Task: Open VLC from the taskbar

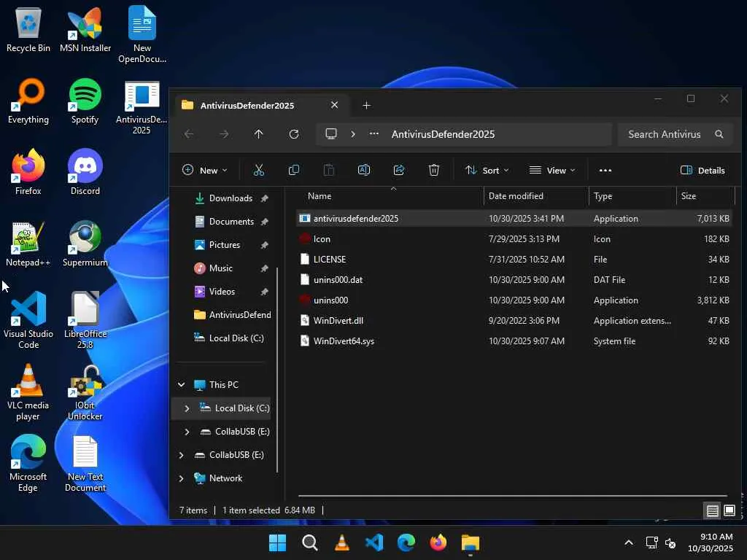Action: [x=342, y=542]
